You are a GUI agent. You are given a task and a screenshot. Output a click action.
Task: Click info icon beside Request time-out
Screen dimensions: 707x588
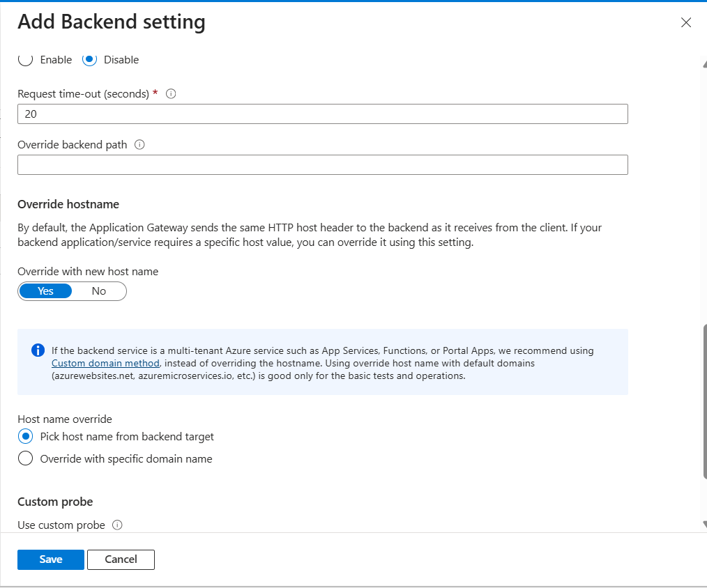tap(171, 93)
